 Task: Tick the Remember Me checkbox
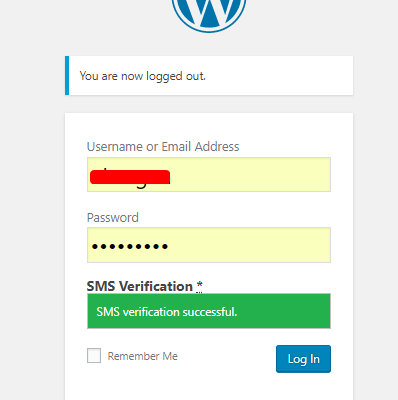click(94, 356)
